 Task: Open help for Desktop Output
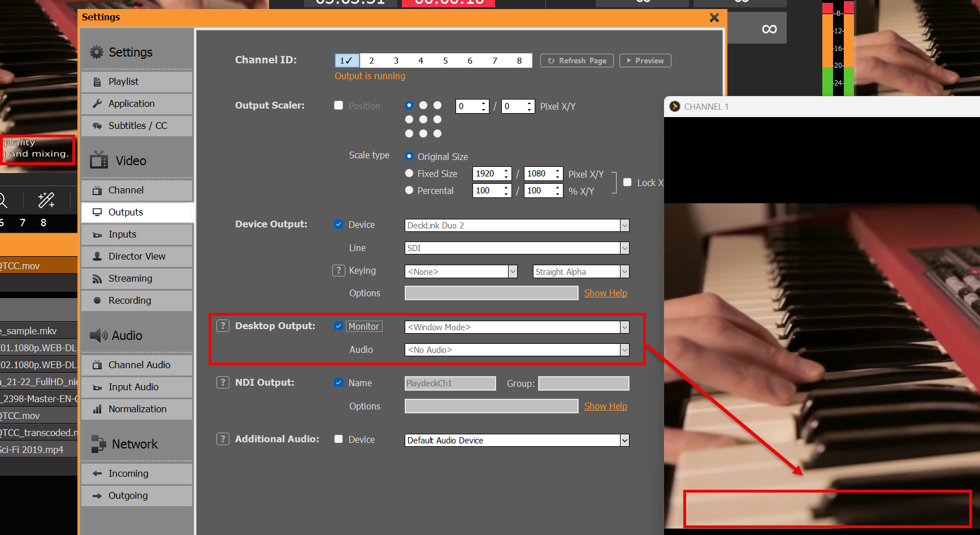pyautogui.click(x=223, y=326)
